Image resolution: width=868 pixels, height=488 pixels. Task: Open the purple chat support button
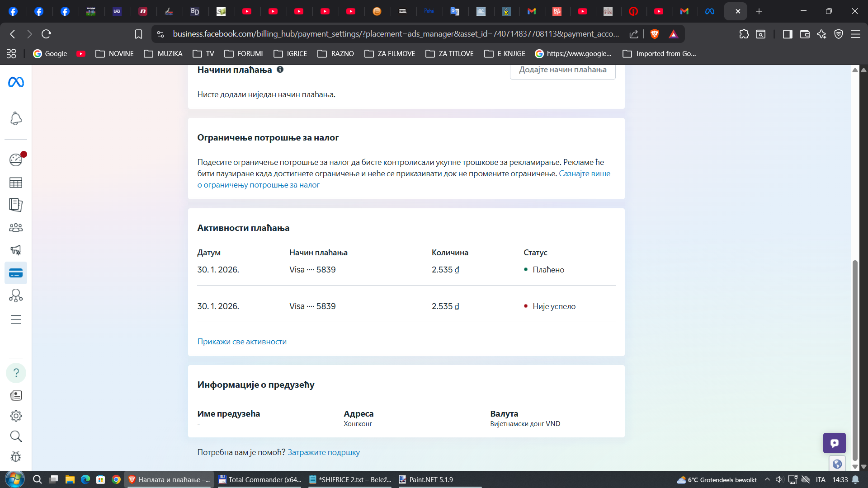(x=834, y=443)
